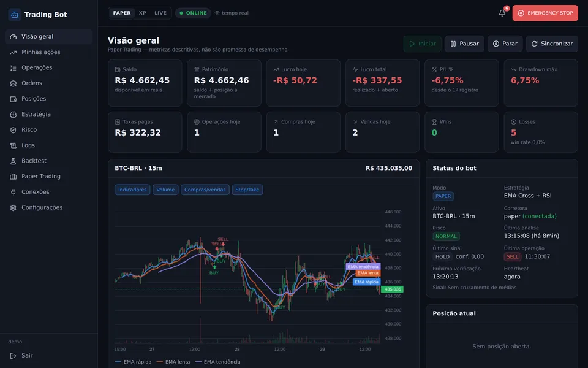Click the Estratégia brain icon
588x368 pixels.
pos(13,115)
